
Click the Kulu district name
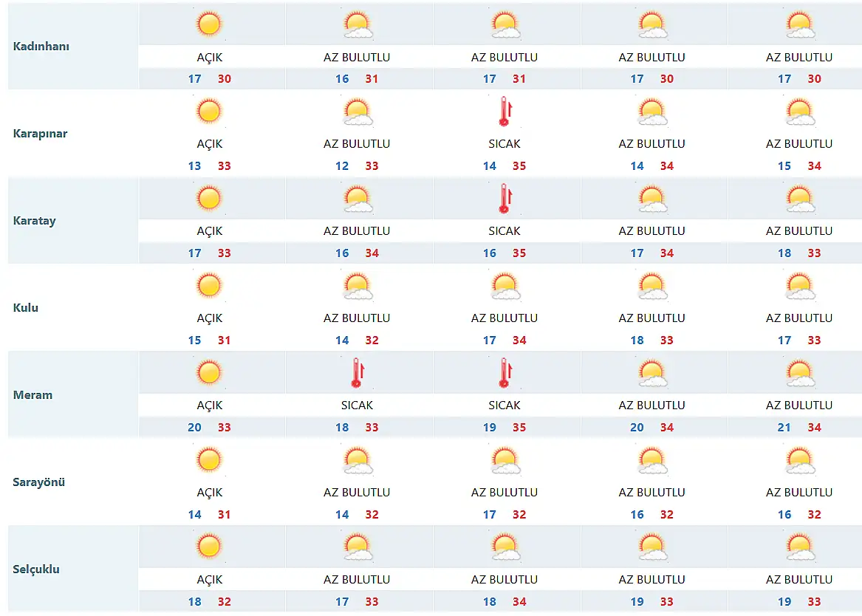[26, 308]
